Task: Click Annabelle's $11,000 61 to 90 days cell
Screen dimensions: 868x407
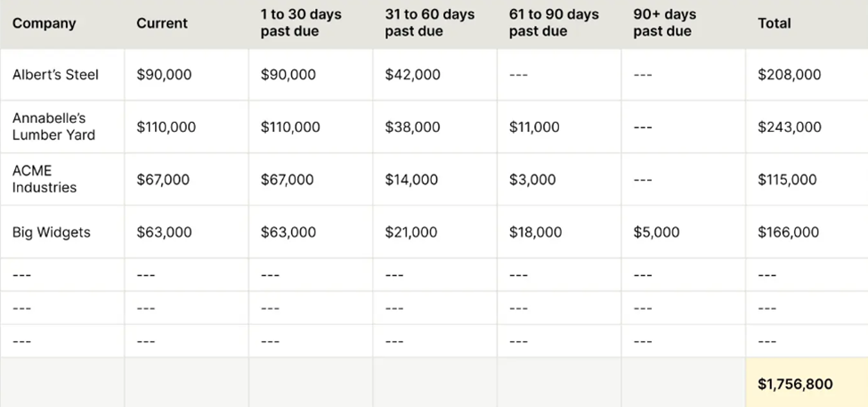Action: (x=534, y=127)
